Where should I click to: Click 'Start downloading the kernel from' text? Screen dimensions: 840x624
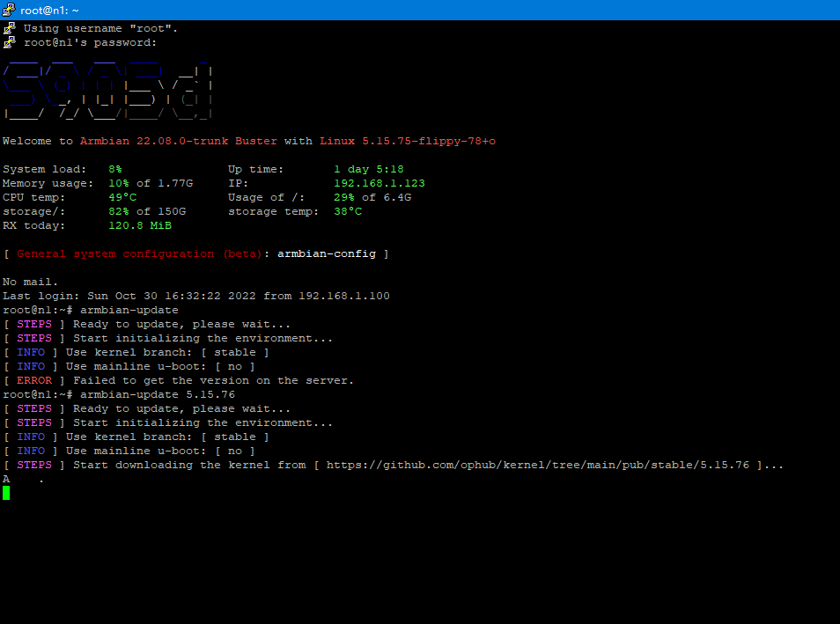(189, 465)
